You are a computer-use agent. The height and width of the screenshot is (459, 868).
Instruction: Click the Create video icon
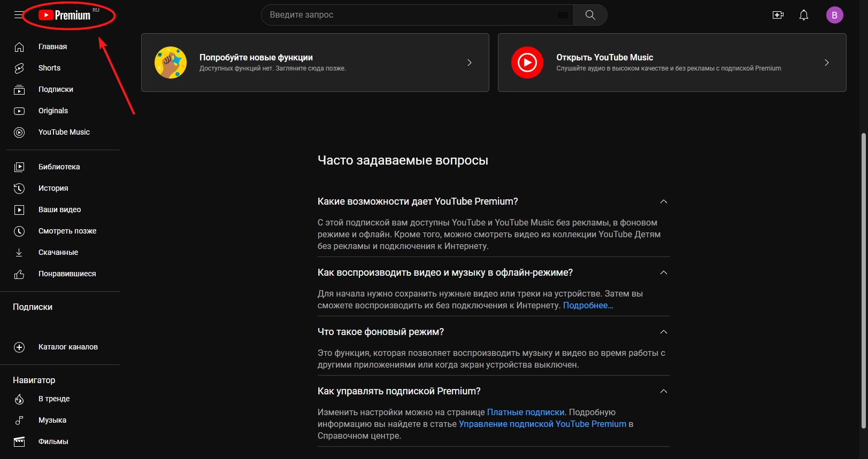pos(778,15)
